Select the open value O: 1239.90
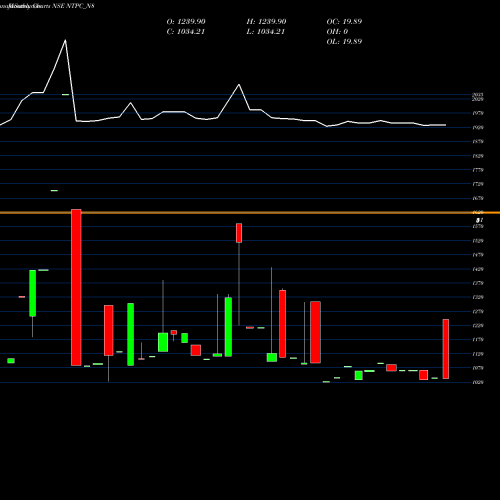The width and height of the screenshot is (500, 500). pyautogui.click(x=186, y=22)
